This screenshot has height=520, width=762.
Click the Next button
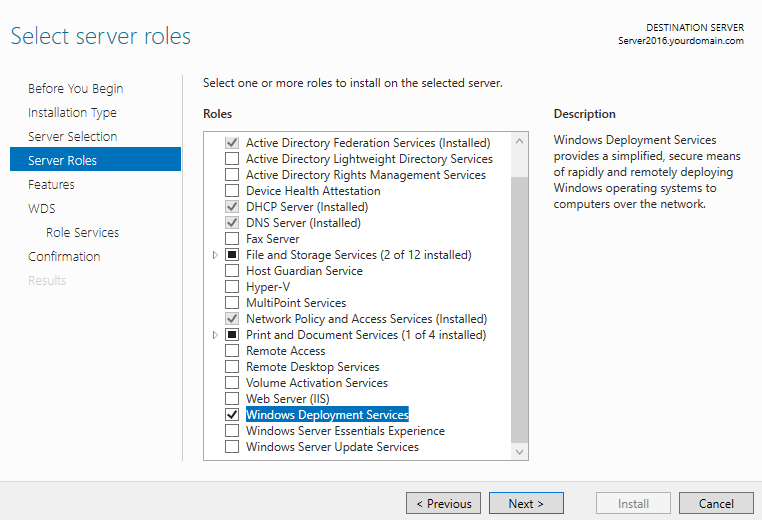(526, 503)
